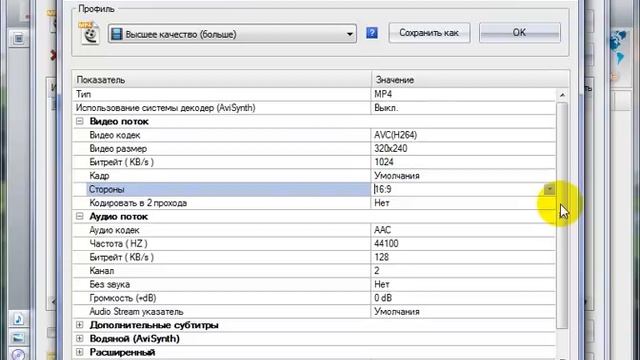The image size is (640, 360).
Task: Select the Частота ( HZ ) row label
Action: pos(118,244)
